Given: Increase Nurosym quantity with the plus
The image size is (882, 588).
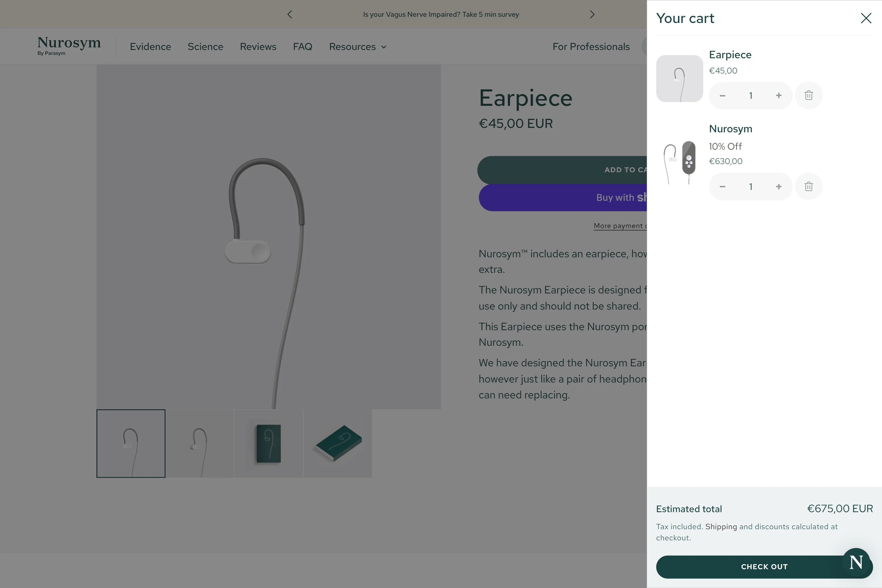Looking at the screenshot, I should tap(779, 186).
